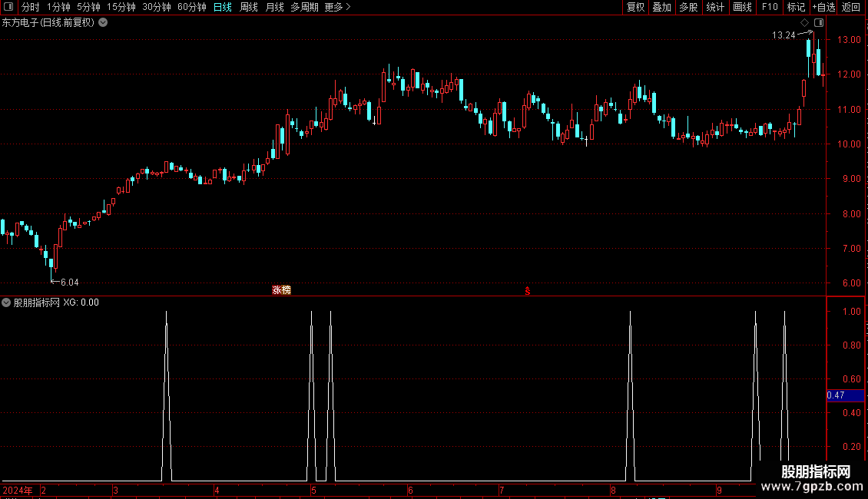Click the 东方电子(日线.前复权) title text
The height and width of the screenshot is (499, 868).
pos(48,23)
